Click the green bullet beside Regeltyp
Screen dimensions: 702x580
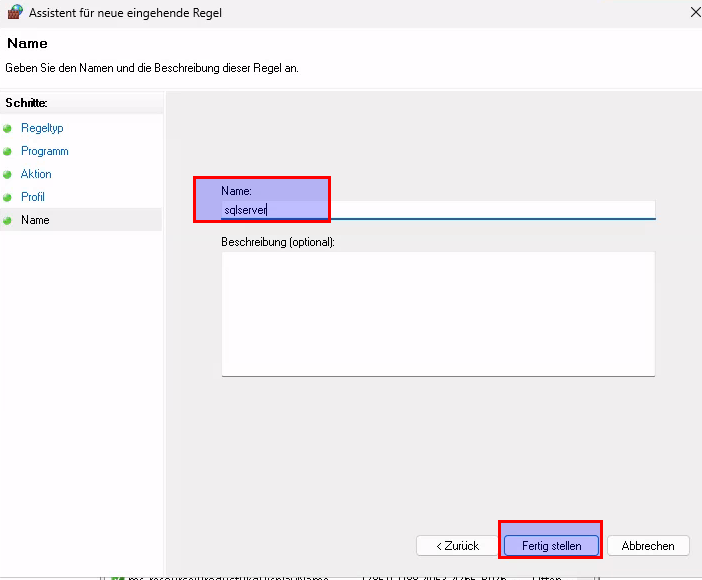coord(8,129)
